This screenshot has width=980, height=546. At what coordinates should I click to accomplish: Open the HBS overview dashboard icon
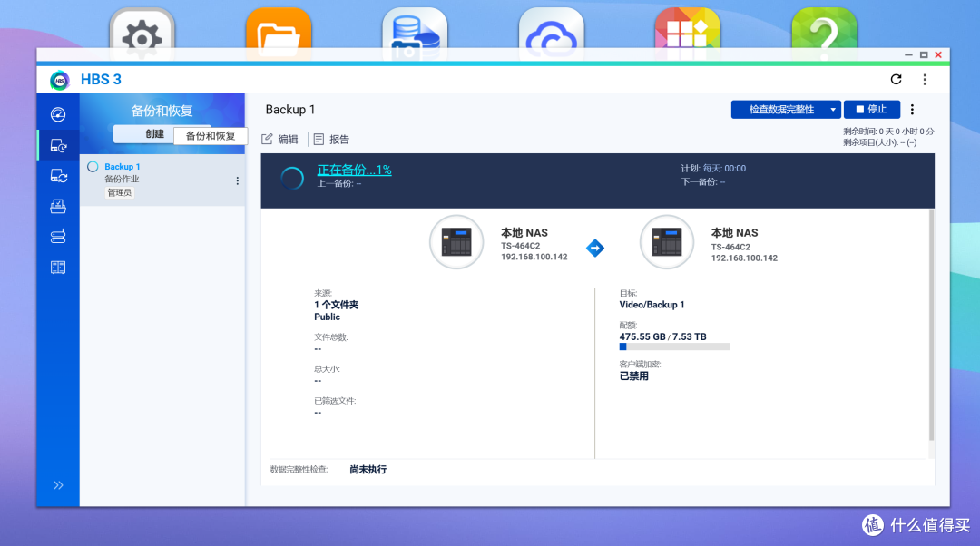pos(58,114)
